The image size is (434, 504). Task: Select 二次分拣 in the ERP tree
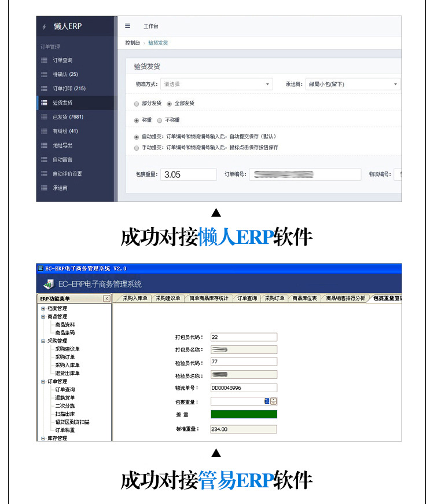click(65, 406)
